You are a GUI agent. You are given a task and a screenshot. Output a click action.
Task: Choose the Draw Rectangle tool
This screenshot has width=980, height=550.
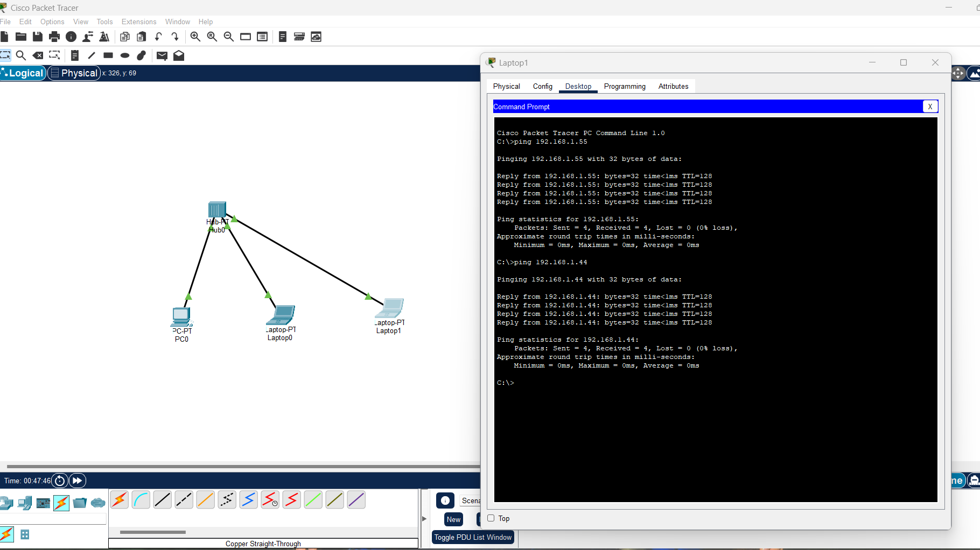[108, 55]
